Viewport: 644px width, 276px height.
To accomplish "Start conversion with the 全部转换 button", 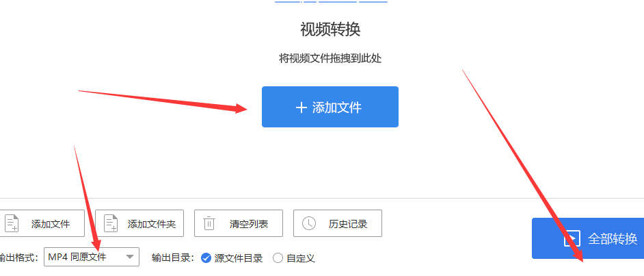I will click(588, 238).
